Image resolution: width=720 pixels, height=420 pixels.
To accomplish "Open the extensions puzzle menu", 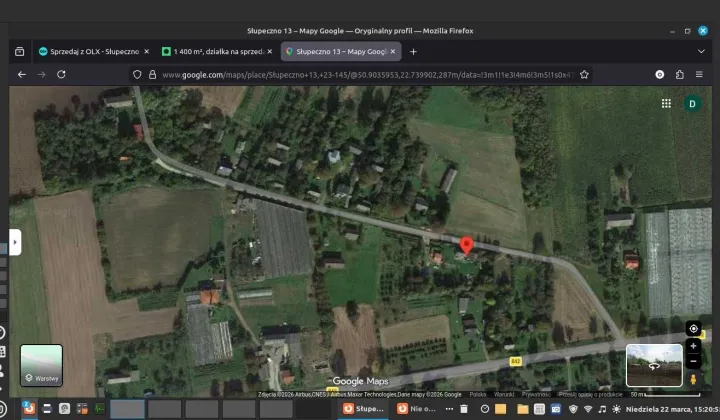I will [x=680, y=74].
